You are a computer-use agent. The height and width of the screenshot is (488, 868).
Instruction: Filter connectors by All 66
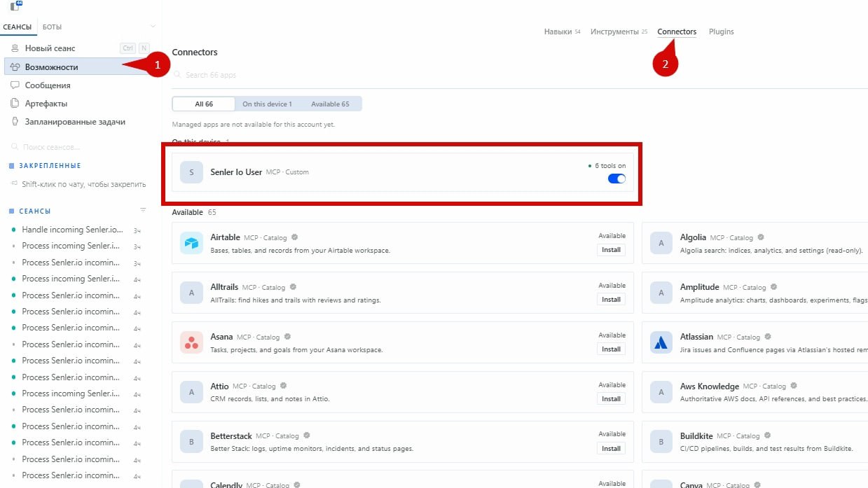204,104
